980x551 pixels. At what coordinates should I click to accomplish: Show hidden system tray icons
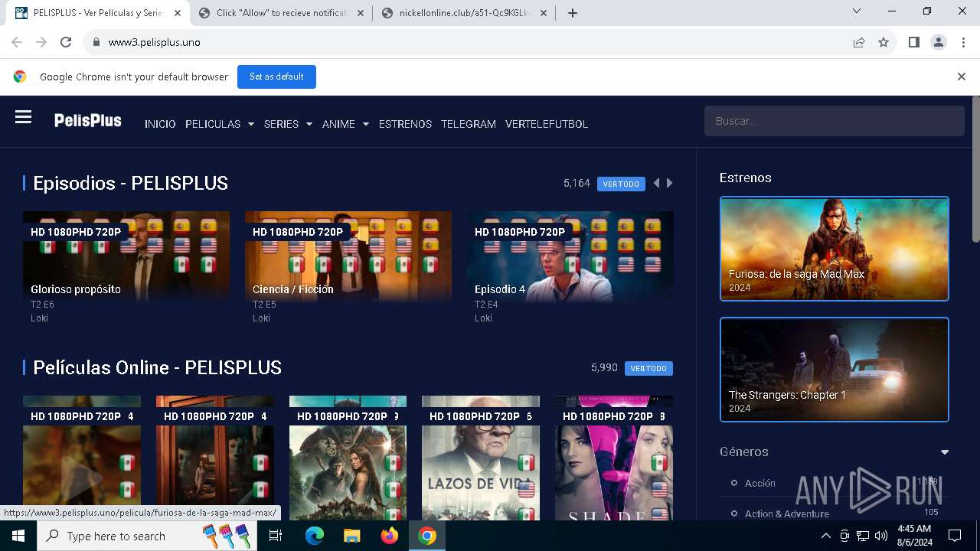(825, 536)
